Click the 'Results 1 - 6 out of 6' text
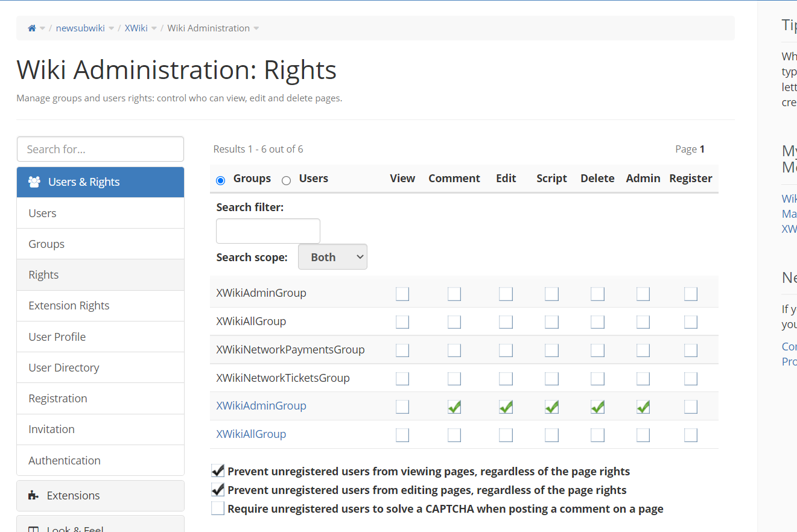 click(x=258, y=149)
